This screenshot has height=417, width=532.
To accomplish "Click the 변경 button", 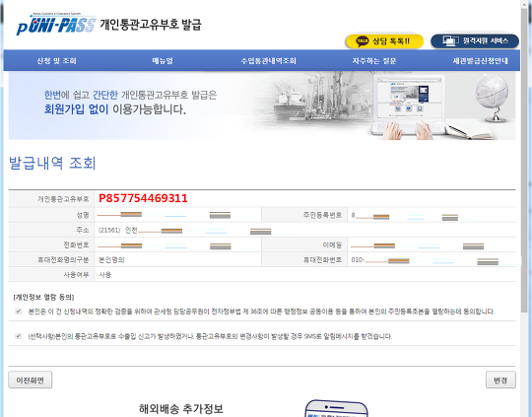I will coord(500,380).
